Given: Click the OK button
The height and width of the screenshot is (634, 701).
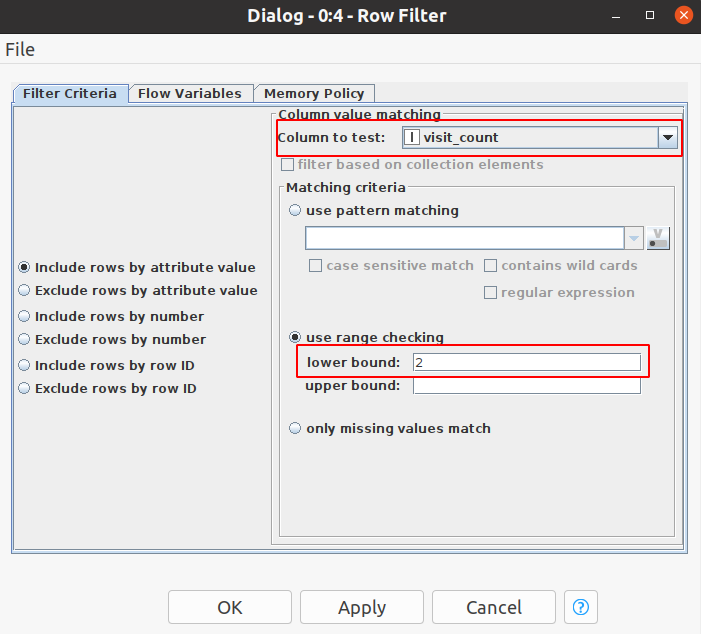Looking at the screenshot, I should [230, 607].
